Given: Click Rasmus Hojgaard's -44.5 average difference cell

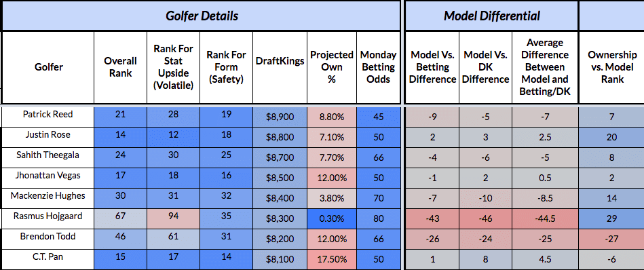Looking at the screenshot, I should point(545,218).
